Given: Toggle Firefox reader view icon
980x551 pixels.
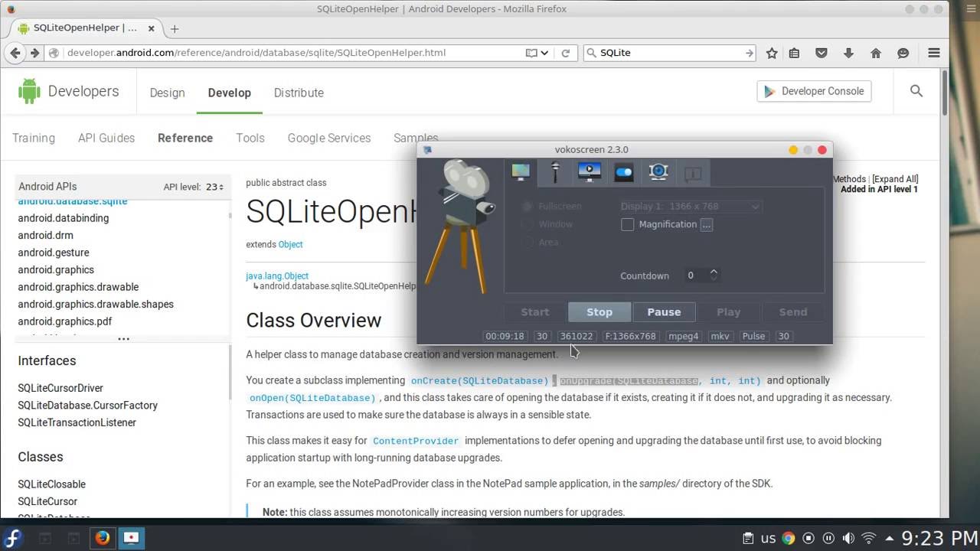Looking at the screenshot, I should [531, 53].
